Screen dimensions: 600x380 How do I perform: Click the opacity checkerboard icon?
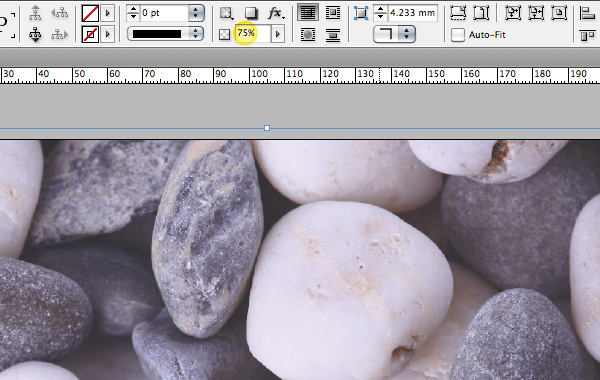coord(225,35)
